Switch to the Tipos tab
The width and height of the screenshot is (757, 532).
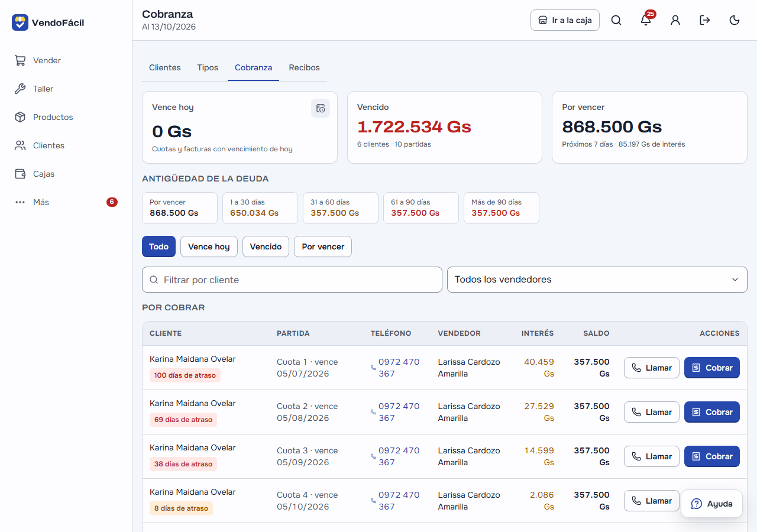click(208, 67)
